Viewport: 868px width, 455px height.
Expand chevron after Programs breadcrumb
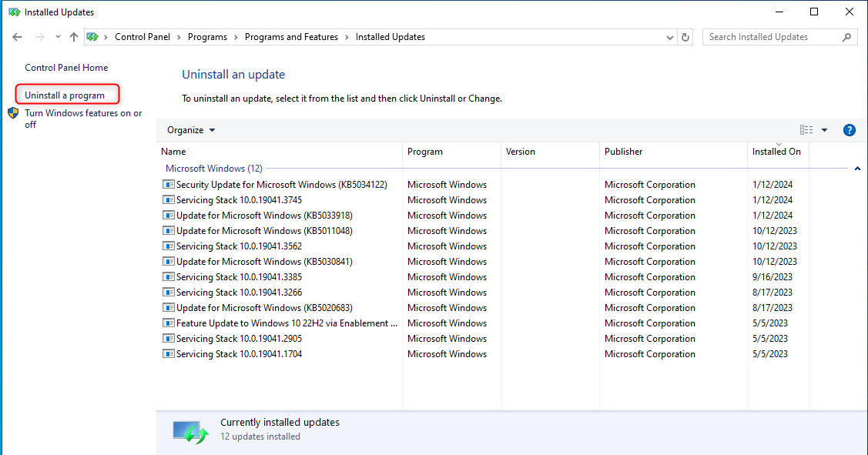click(236, 37)
